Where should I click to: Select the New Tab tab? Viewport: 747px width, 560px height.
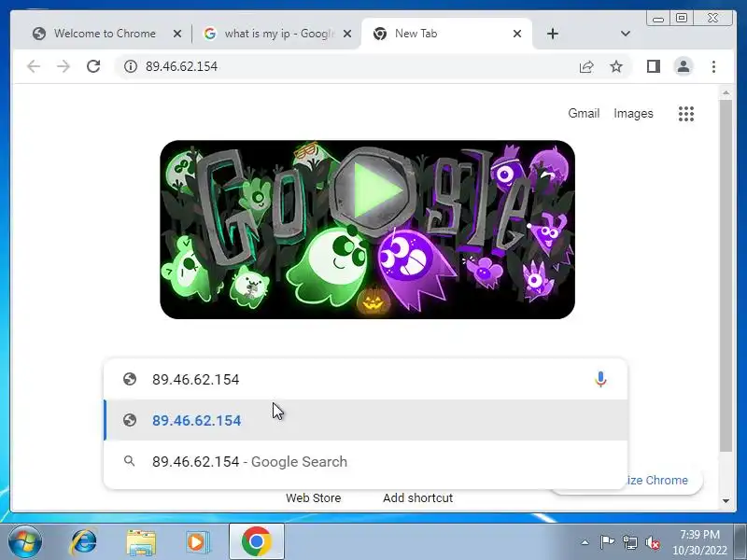tap(446, 34)
